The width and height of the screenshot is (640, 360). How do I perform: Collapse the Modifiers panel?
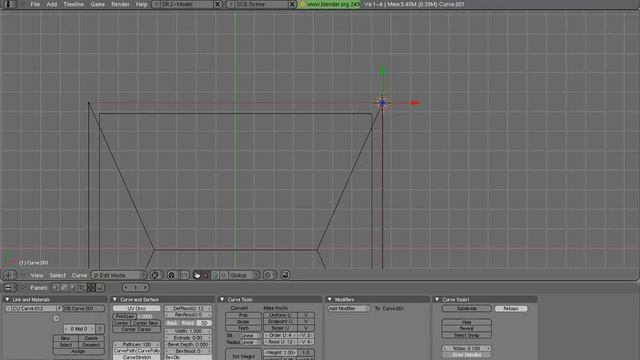click(x=329, y=300)
